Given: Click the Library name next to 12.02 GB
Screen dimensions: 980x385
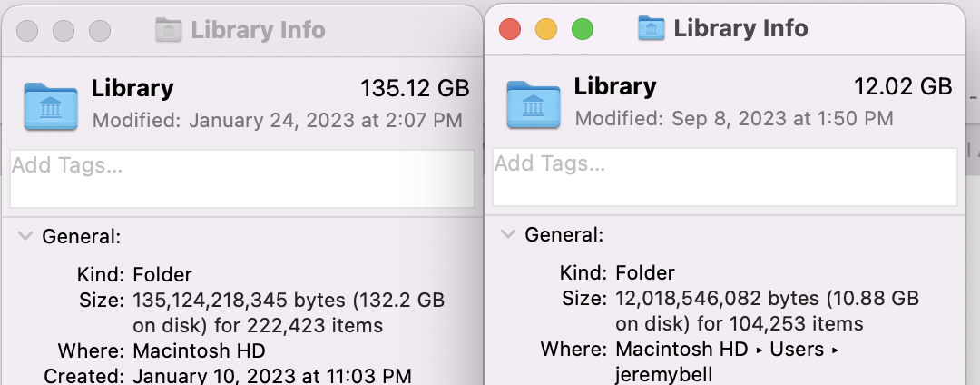Looking at the screenshot, I should pyautogui.click(x=614, y=87).
